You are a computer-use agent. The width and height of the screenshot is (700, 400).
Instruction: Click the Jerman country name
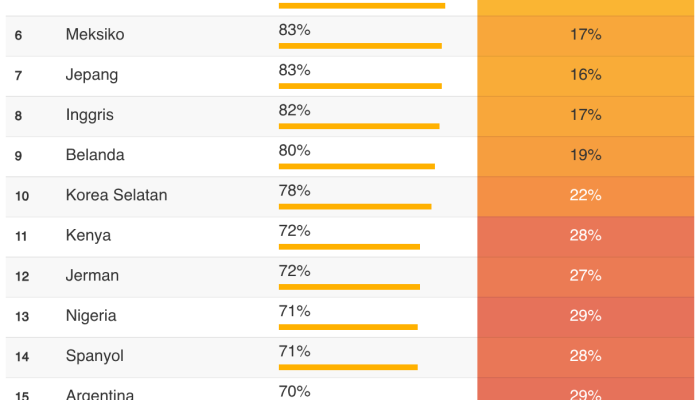click(92, 275)
